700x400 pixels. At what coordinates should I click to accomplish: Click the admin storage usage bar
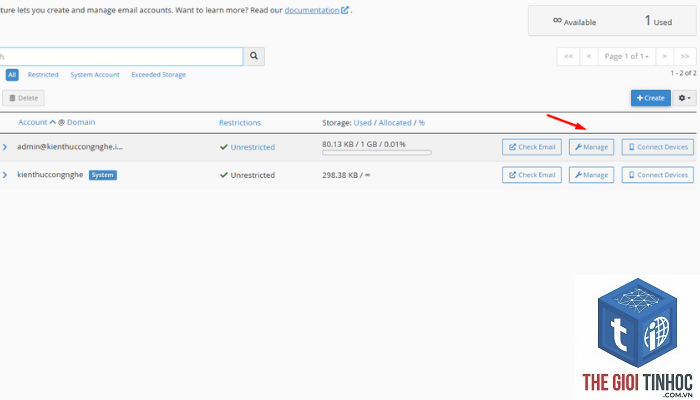tap(377, 153)
